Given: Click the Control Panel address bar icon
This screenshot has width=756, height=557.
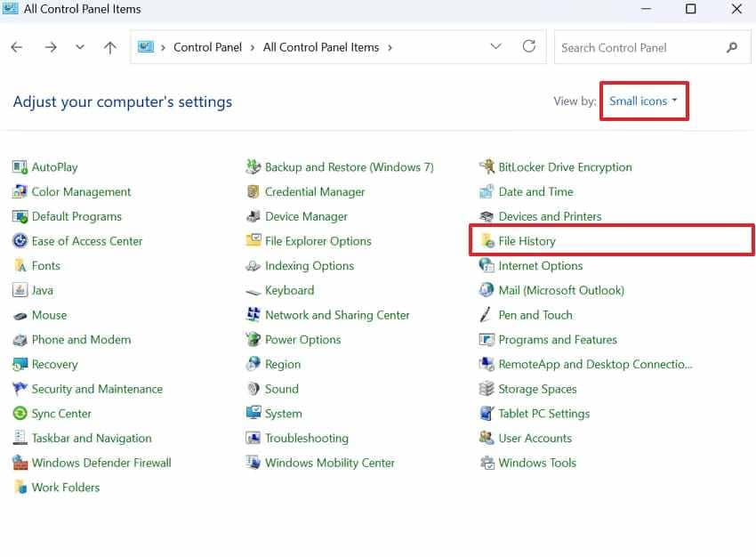Looking at the screenshot, I should coord(146,47).
